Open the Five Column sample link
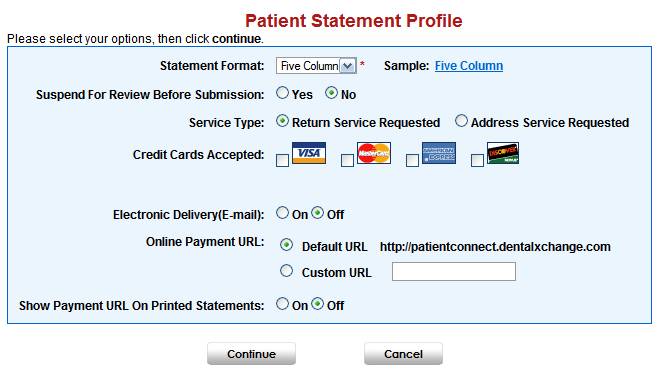Viewport: 659px width, 374px height. coord(469,66)
